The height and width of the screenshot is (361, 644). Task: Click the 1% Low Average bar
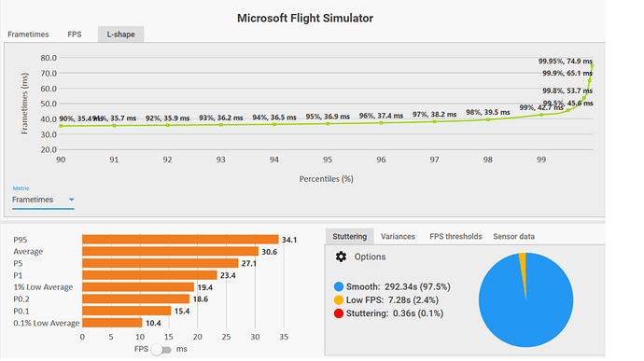coord(138,287)
